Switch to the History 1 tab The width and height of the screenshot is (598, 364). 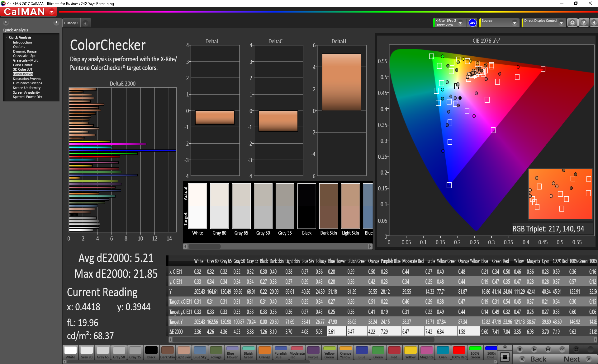point(71,23)
